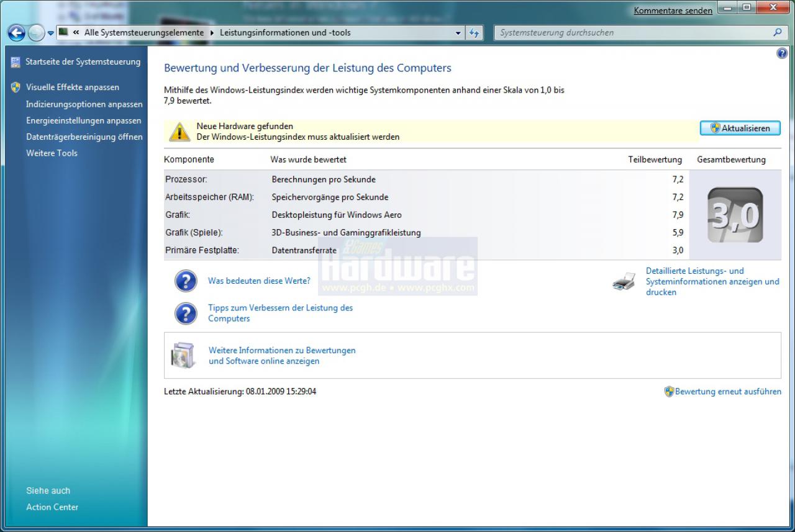This screenshot has width=795, height=532.
Task: Click the 'Primäre Festplatte:' row label
Action: pyautogui.click(x=202, y=250)
